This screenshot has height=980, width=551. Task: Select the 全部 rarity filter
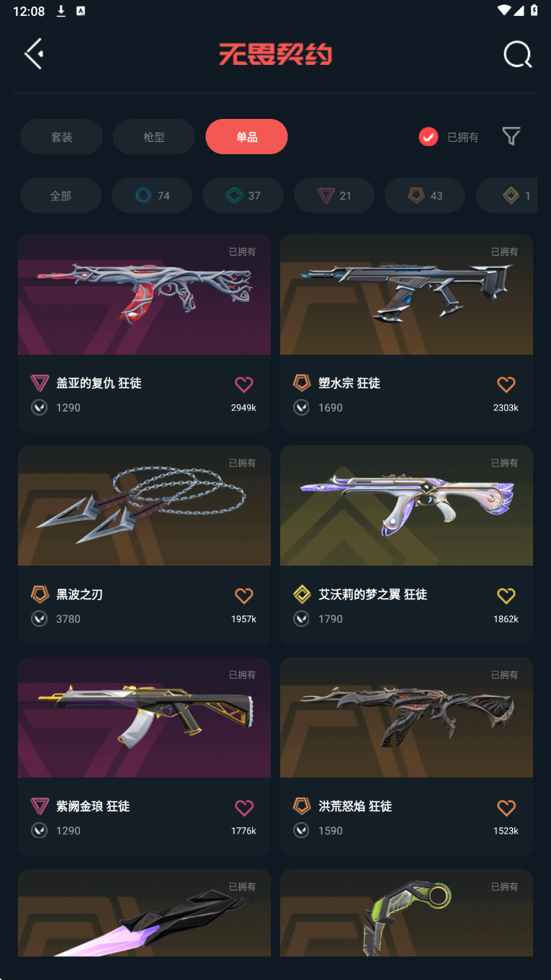click(x=61, y=195)
